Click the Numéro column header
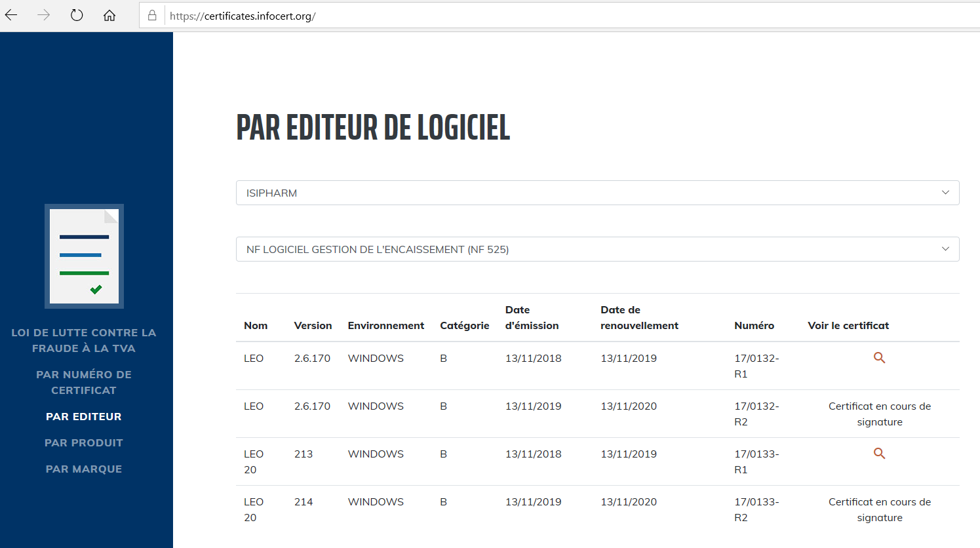 click(x=754, y=326)
